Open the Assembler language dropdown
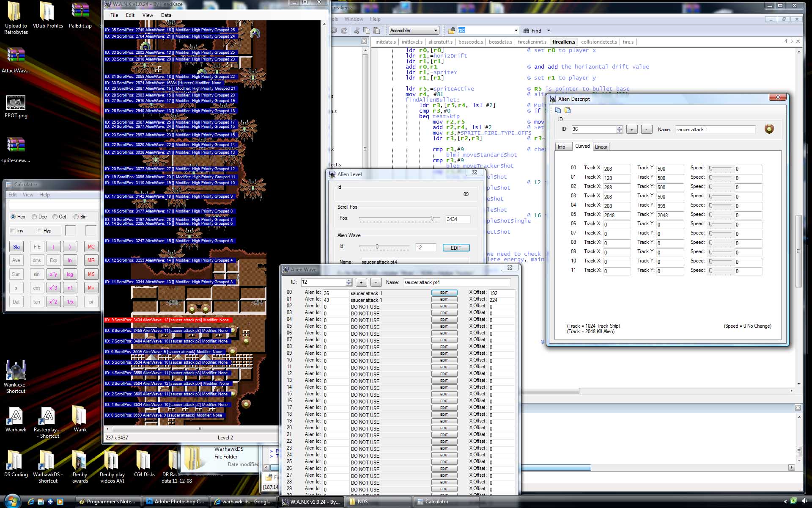The width and height of the screenshot is (812, 508). pyautogui.click(x=436, y=30)
